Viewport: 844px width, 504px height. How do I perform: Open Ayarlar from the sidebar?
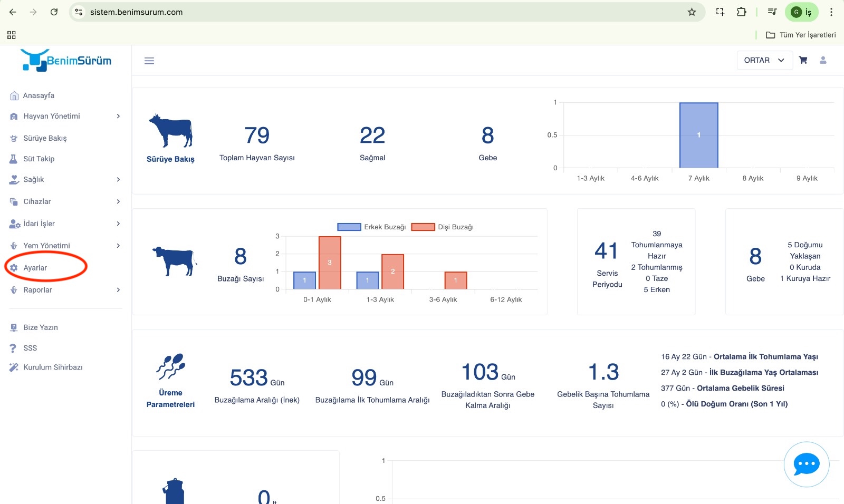pos(35,268)
